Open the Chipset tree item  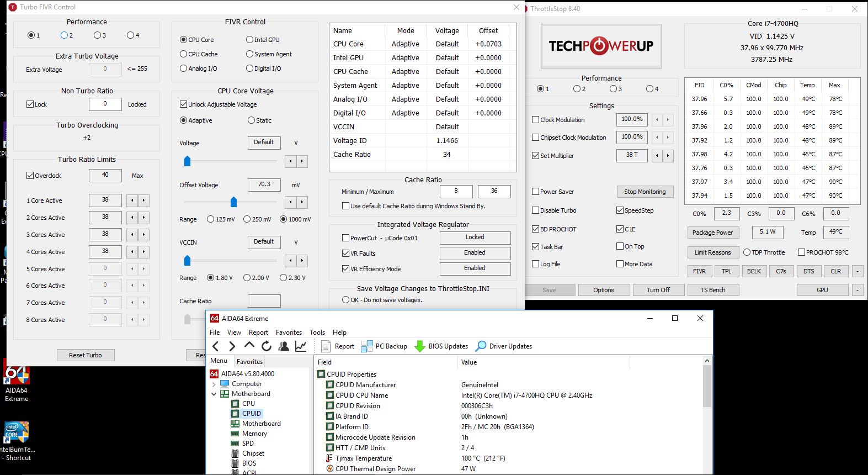point(248,453)
